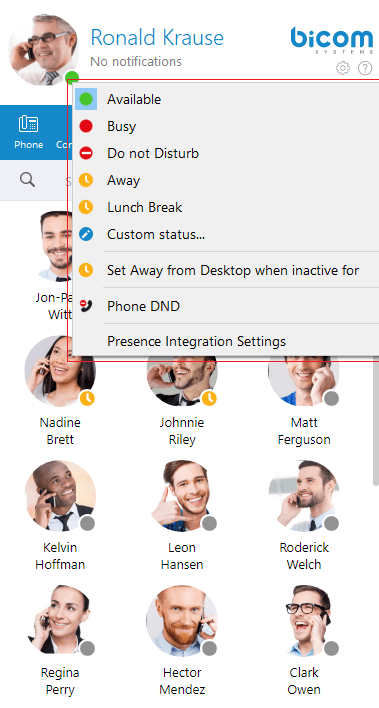Click Nadine Brett's orange away status icon

coord(87,398)
